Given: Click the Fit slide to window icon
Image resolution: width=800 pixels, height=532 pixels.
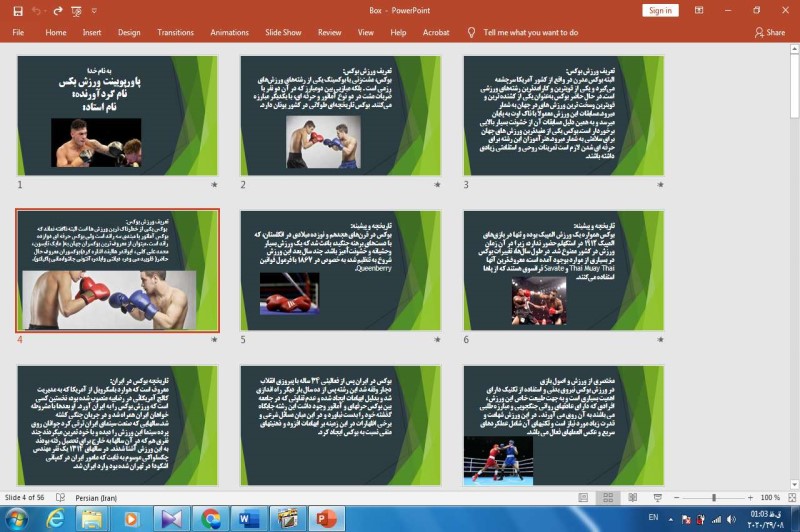Looking at the screenshot, I should click(790, 497).
